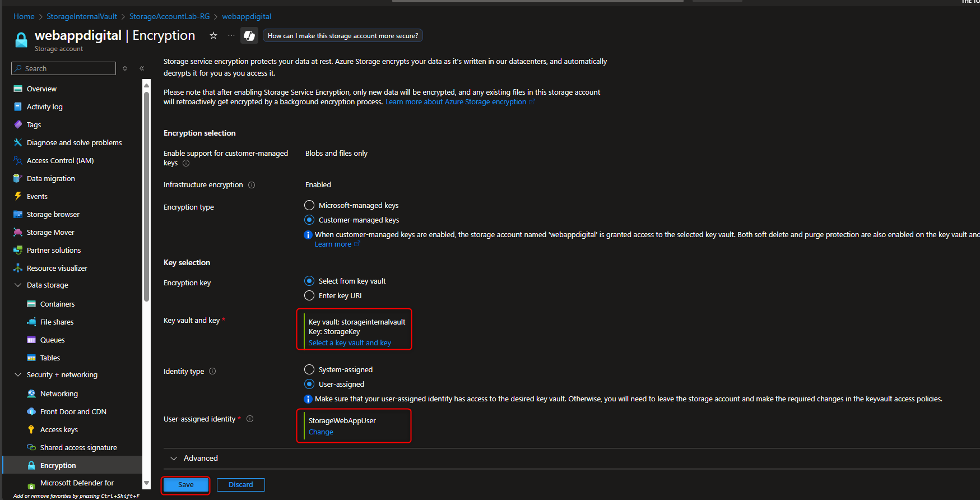
Task: Open the more options ellipsis in header
Action: tap(231, 35)
